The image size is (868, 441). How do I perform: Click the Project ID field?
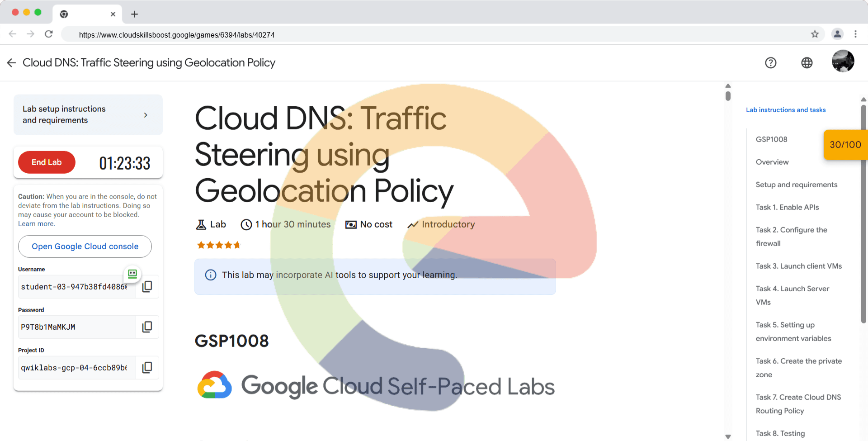tap(77, 368)
